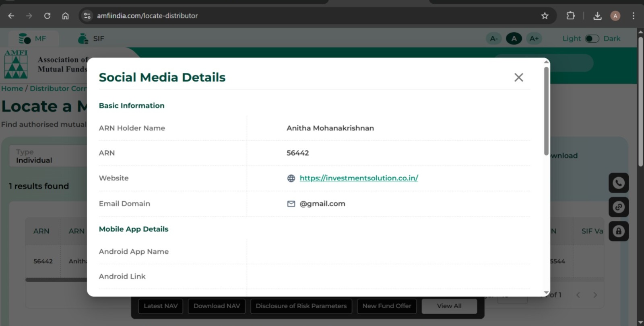The height and width of the screenshot is (326, 644).
Task: Select the name Anitha Mohanakrishnan
Action: tap(330, 128)
